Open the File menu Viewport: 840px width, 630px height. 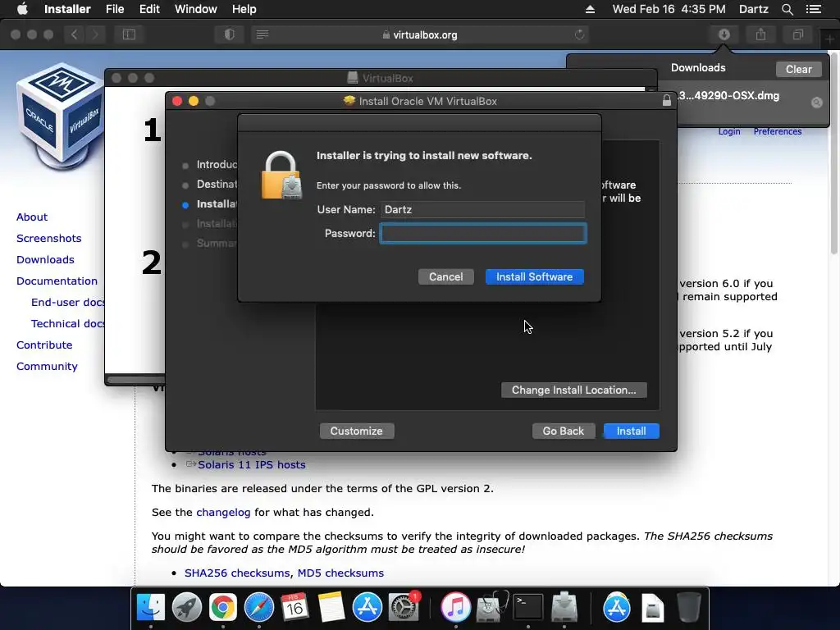click(x=115, y=9)
